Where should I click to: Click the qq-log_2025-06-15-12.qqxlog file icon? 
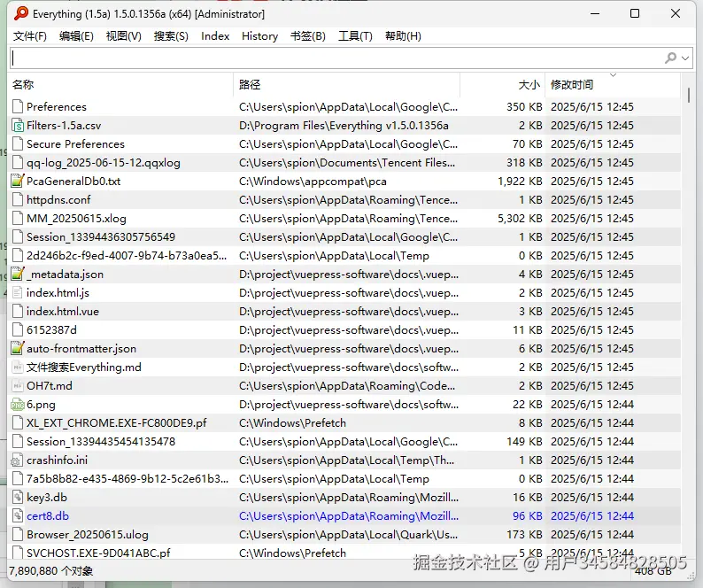18,162
